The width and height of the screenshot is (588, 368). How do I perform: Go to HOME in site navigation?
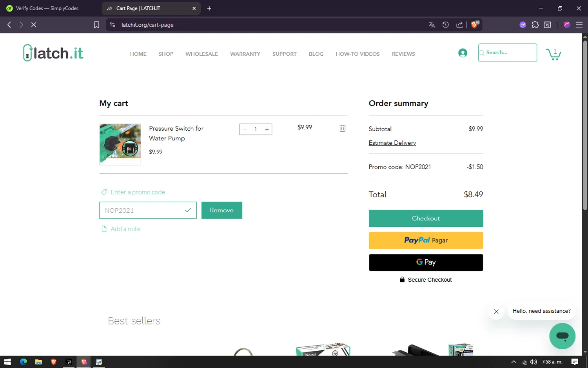138,54
